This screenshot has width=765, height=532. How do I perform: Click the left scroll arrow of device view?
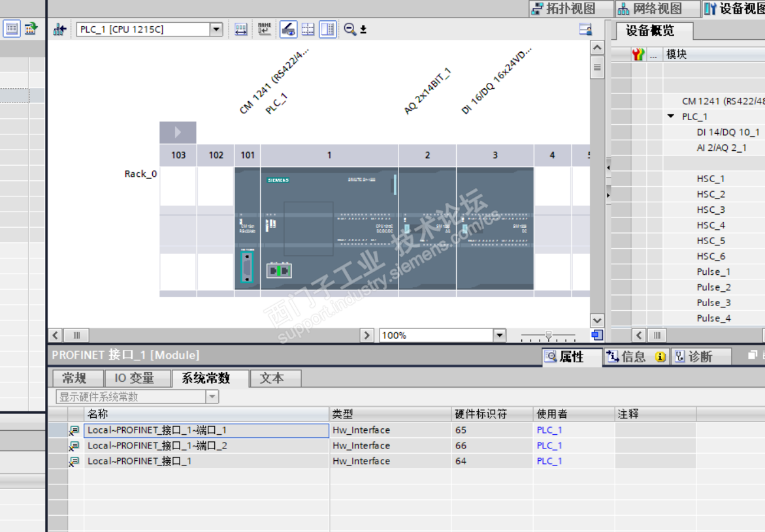click(55, 336)
